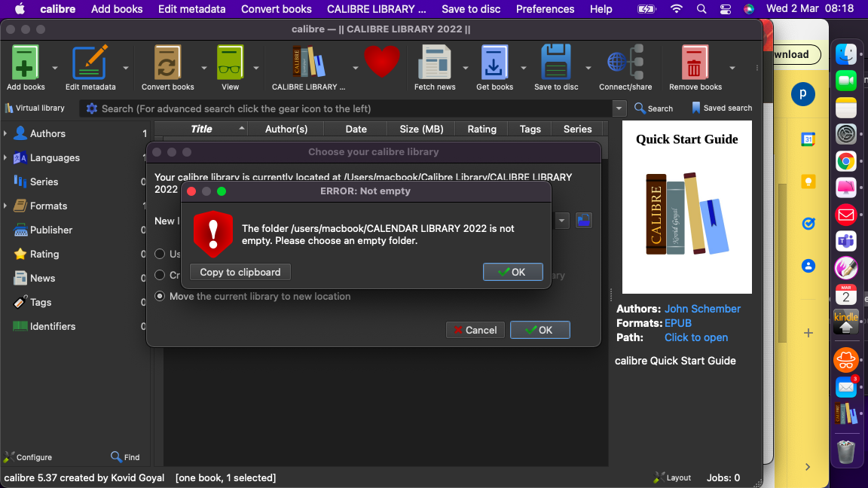Viewport: 868px width, 488px height.
Task: Sort by Author(s) column header
Action: (286, 129)
